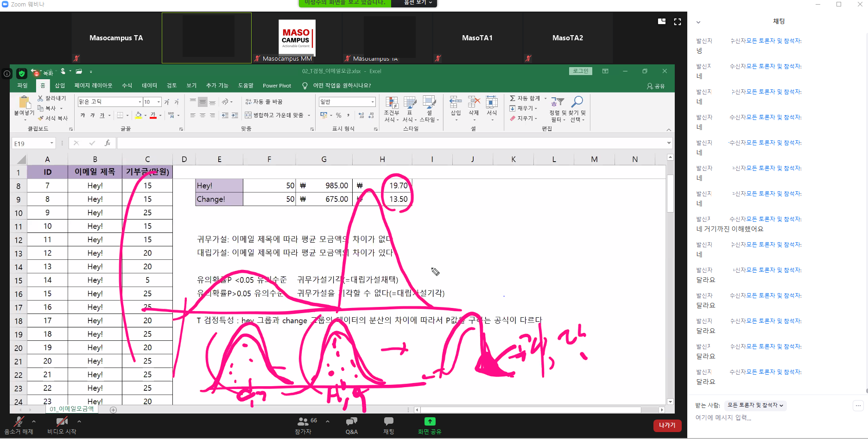Open the Zoom chat icon in toolbar
The image size is (868, 439).
388,421
